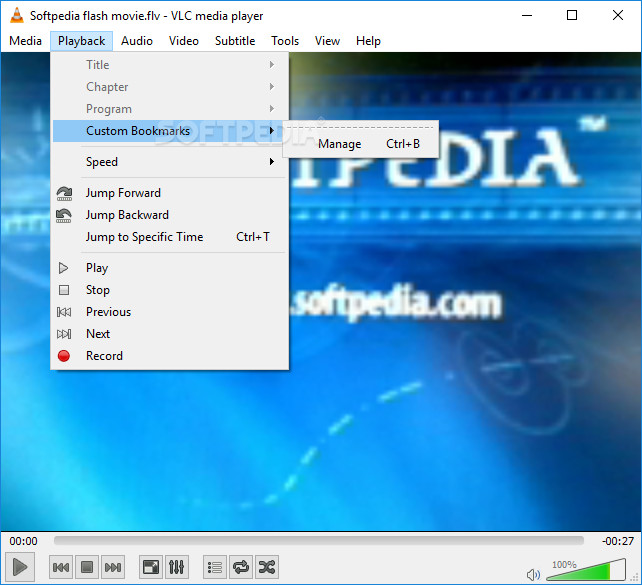
Task: Expand the Speed submenu
Action: tap(169, 162)
